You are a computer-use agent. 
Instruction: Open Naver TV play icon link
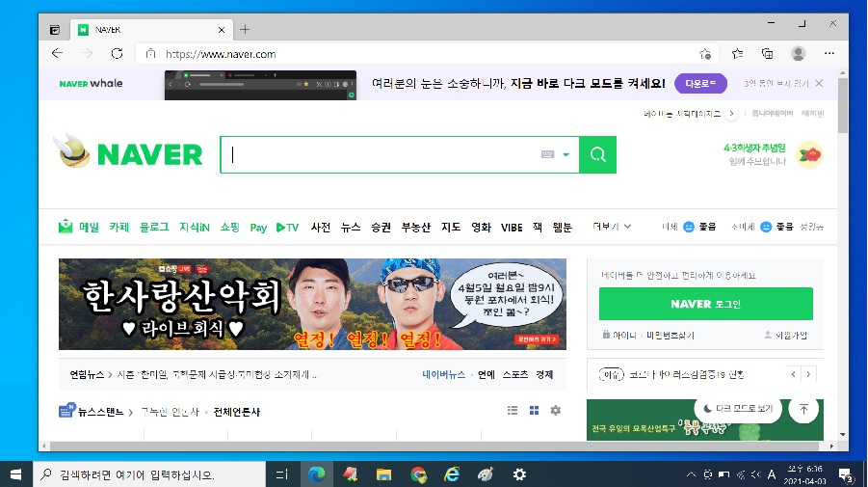tap(287, 228)
